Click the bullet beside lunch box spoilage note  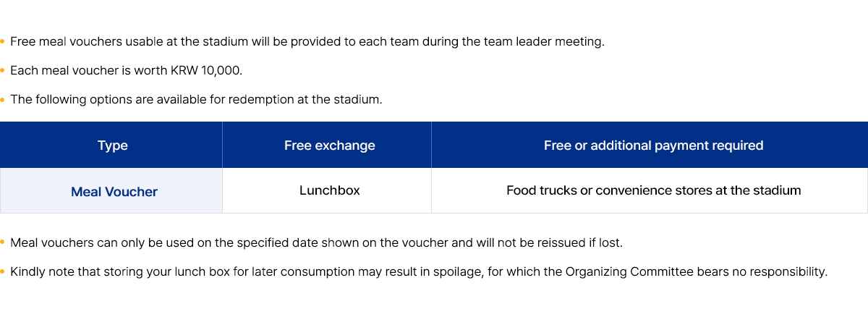[x=2, y=272]
